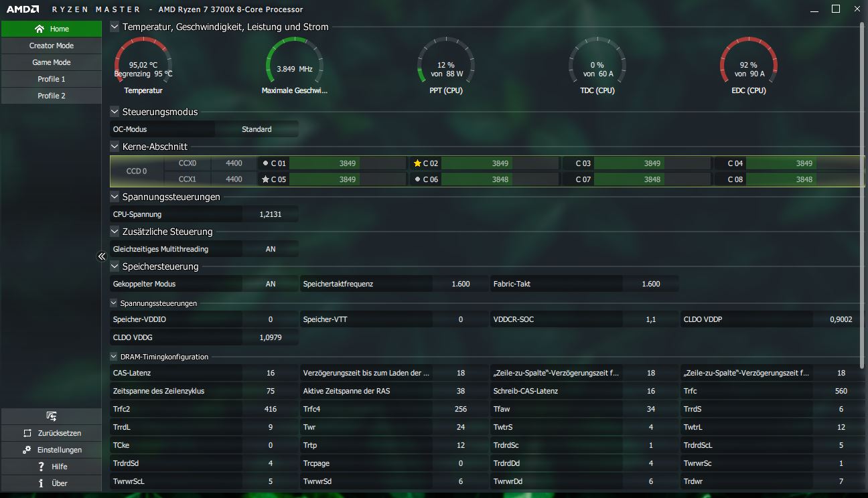Open Einstellungen from the sidebar

click(x=51, y=450)
